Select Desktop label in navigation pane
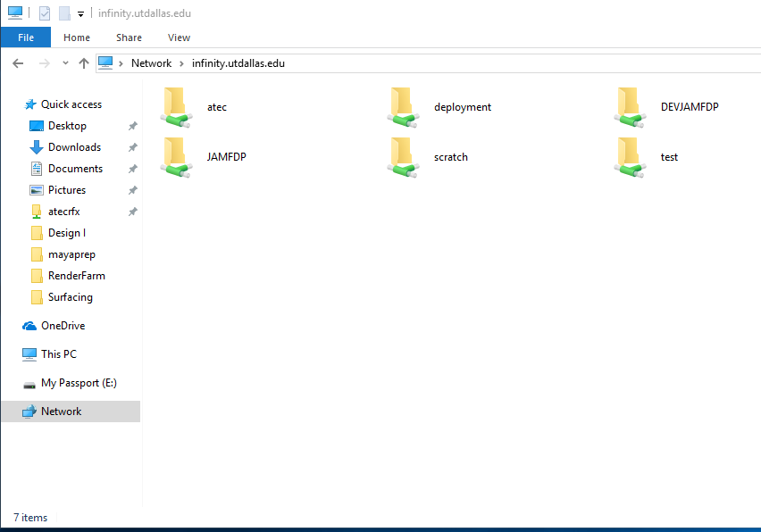Viewport: 761px width, 532px height. click(x=68, y=126)
